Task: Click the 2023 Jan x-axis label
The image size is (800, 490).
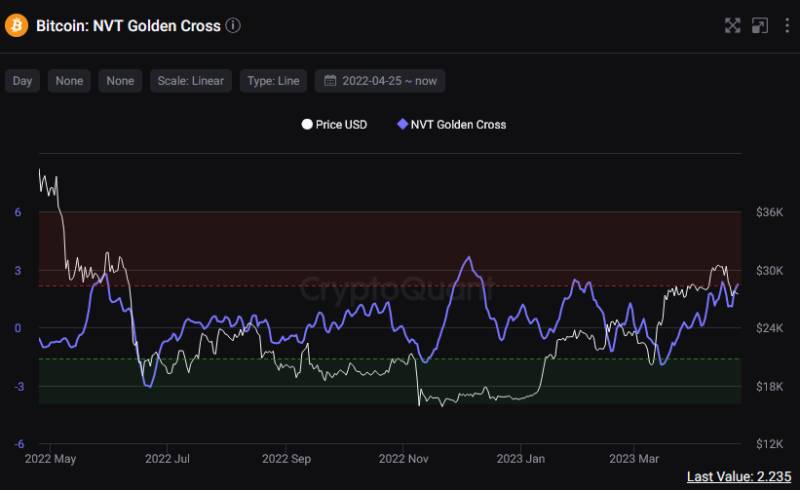Action: (520, 459)
